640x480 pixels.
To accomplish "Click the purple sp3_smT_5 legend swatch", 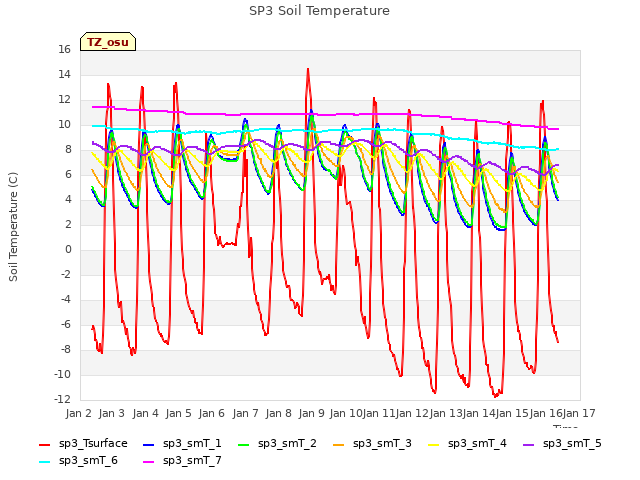I will tap(529, 445).
